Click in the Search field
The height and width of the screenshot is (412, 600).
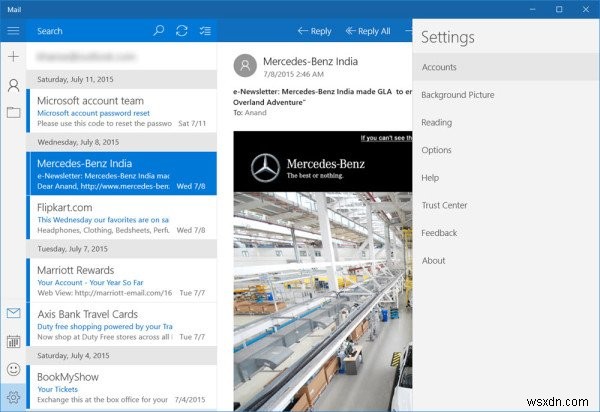pos(88,31)
